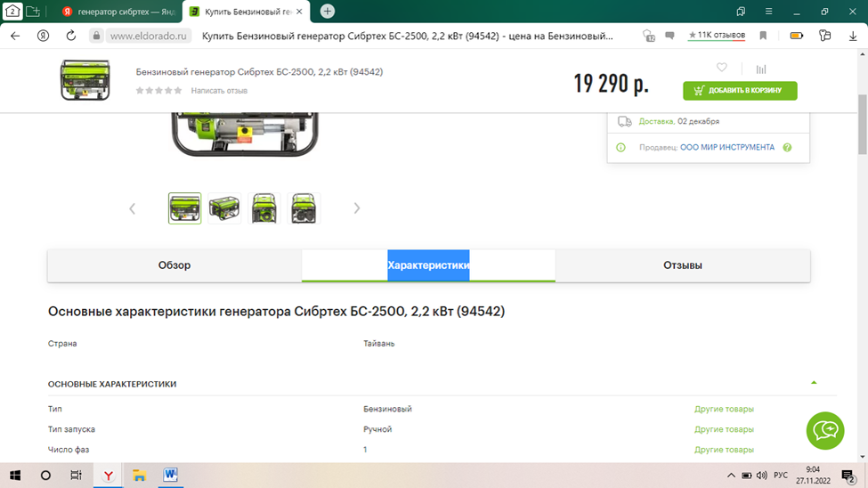Viewport: 868px width, 488px height.
Task: Click the add tab group icon
Action: coord(33,11)
